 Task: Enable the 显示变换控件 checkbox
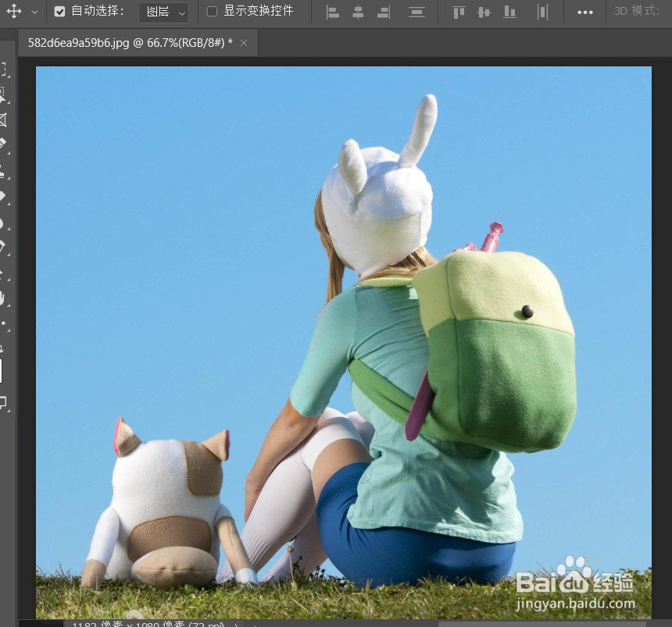click(212, 12)
